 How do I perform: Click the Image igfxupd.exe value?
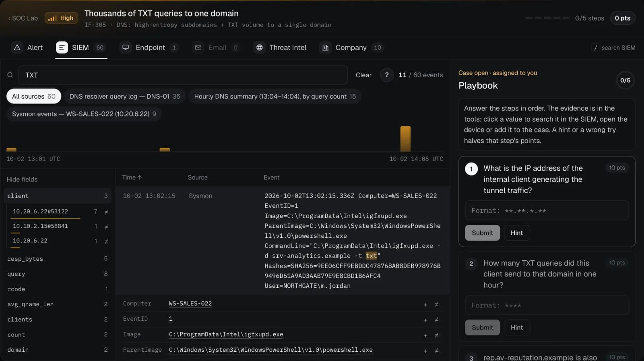click(x=226, y=334)
